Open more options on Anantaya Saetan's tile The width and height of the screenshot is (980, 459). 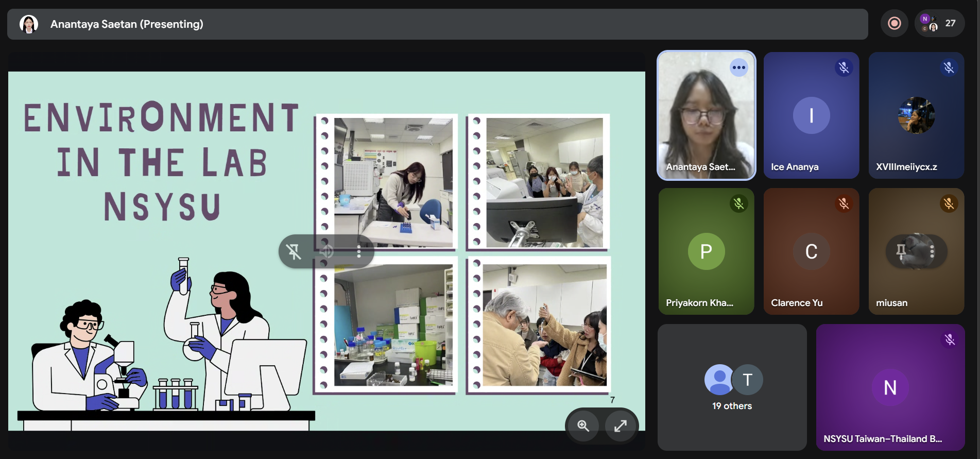(739, 67)
